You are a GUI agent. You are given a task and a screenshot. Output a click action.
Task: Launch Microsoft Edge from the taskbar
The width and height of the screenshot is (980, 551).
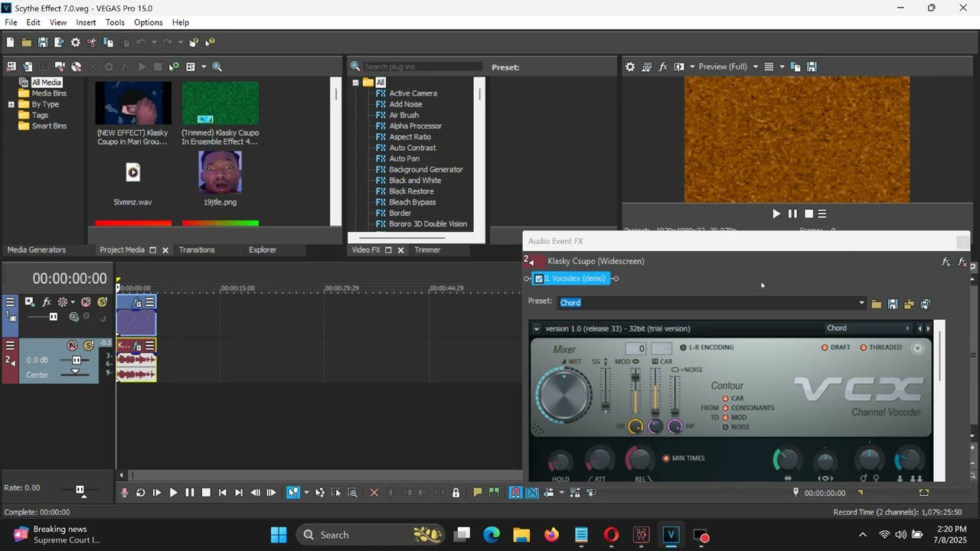[x=492, y=535]
